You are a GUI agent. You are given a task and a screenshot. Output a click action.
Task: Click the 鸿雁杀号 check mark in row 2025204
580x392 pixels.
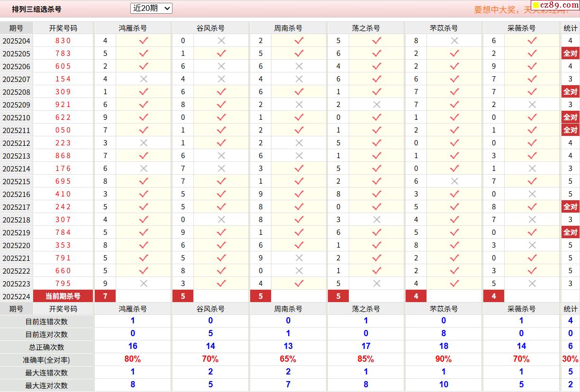click(144, 41)
